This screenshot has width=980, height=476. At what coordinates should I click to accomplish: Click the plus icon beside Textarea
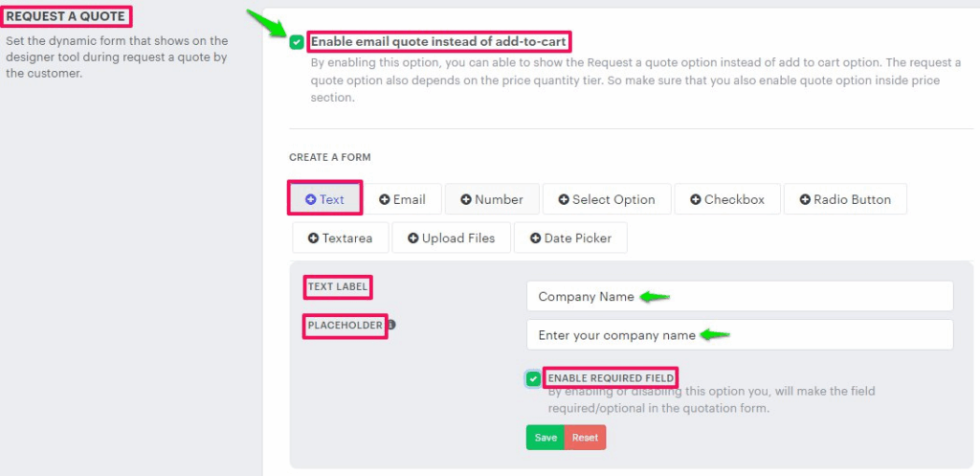[313, 238]
